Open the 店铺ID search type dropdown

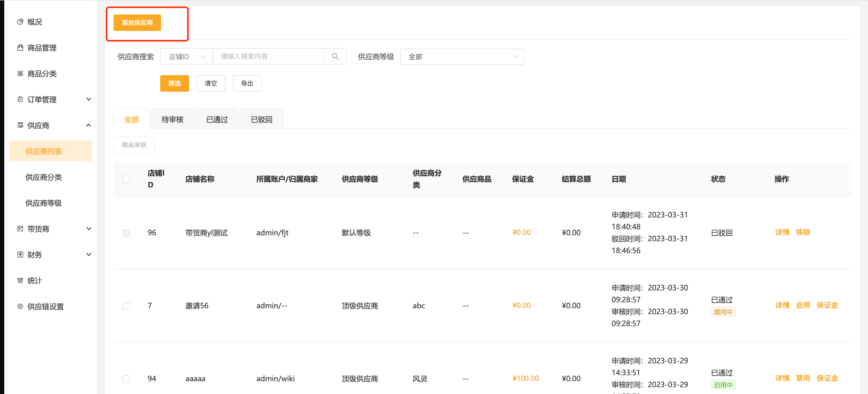coord(187,57)
